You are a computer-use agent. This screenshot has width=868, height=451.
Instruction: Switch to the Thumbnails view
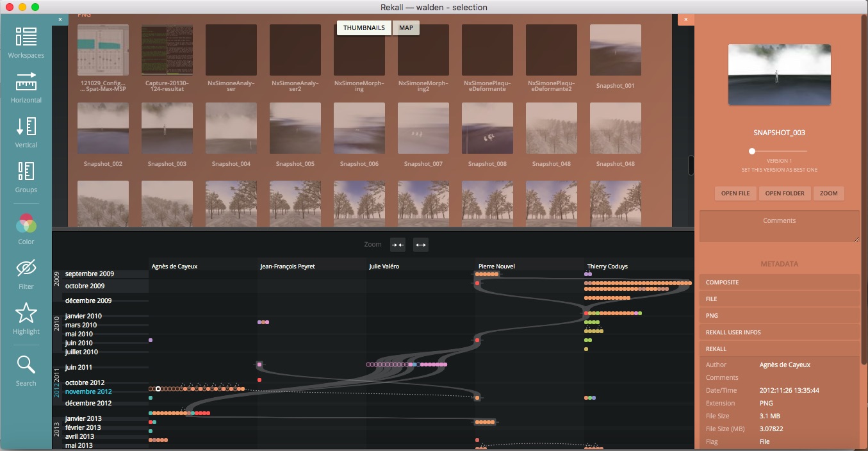click(x=364, y=28)
